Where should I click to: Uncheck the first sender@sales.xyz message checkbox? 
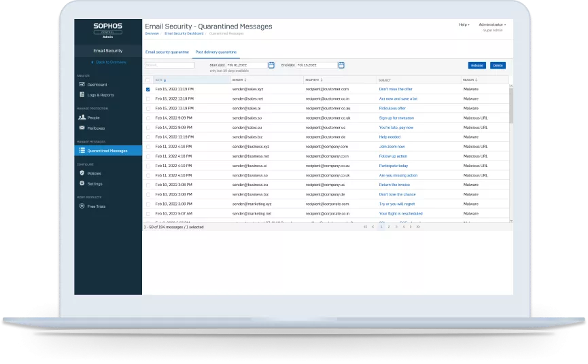[x=148, y=89]
